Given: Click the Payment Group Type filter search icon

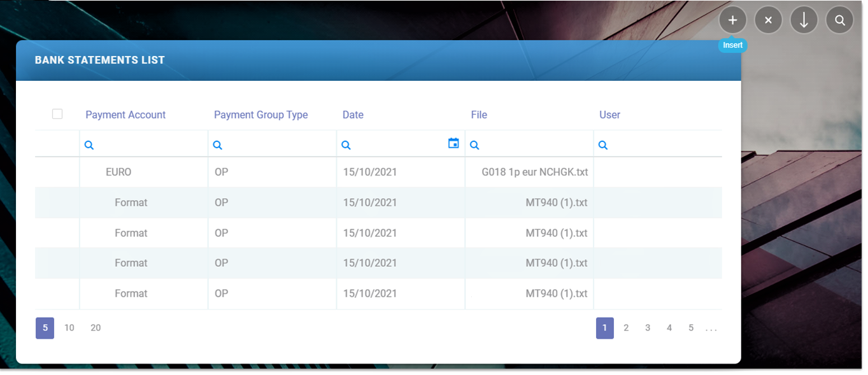Looking at the screenshot, I should tap(218, 145).
